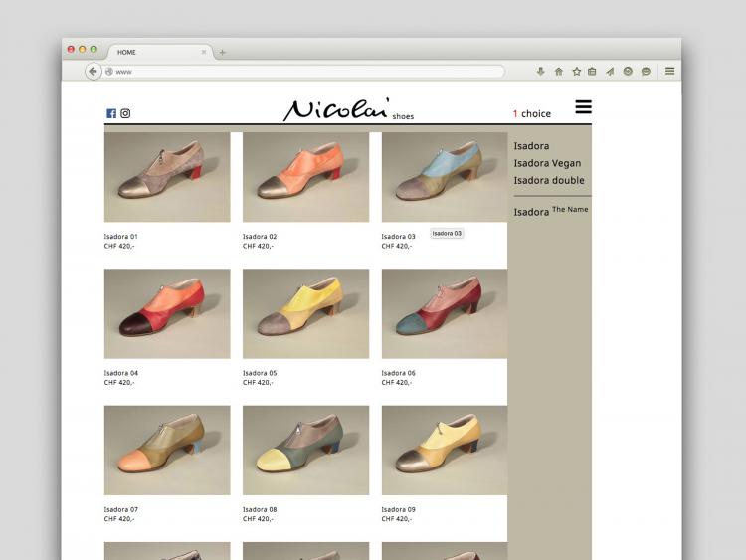
Task: Click the Isadora 04 product title
Action: [x=120, y=373]
